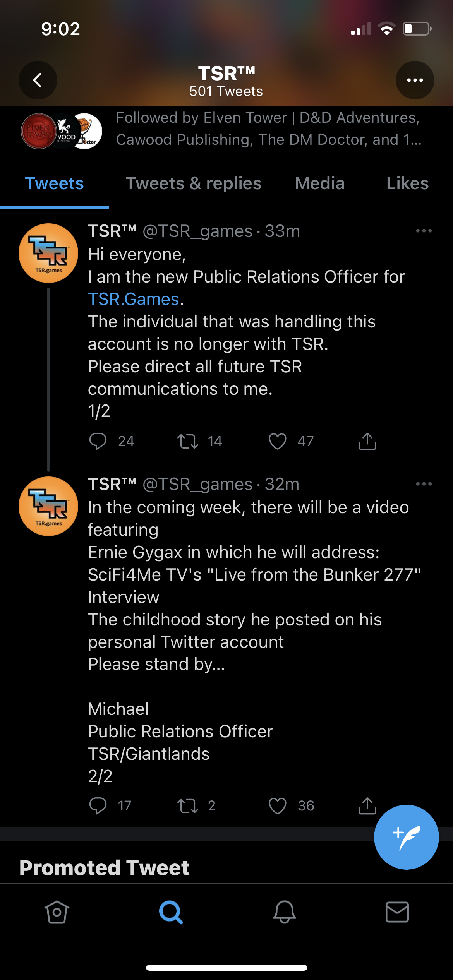Screen dimensions: 453x980
Task: Tap the back arrow button
Action: click(38, 80)
